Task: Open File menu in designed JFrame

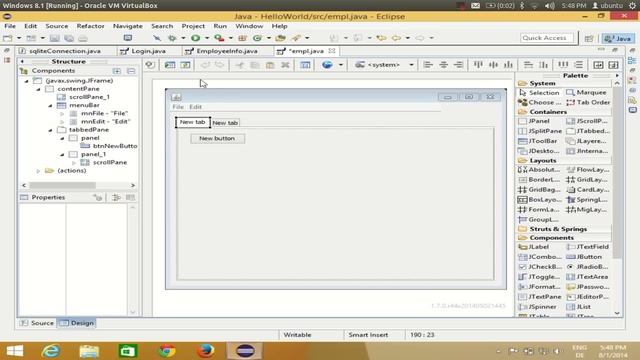Action: pos(178,107)
